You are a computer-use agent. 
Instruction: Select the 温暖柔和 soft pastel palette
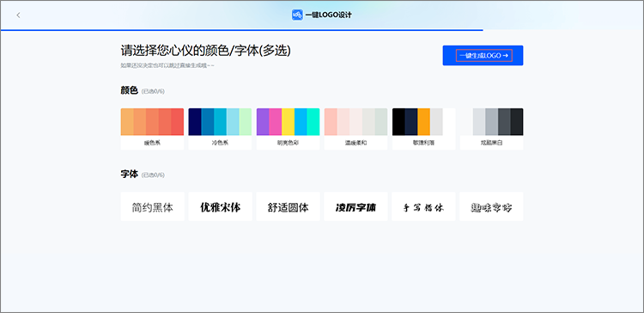point(355,129)
